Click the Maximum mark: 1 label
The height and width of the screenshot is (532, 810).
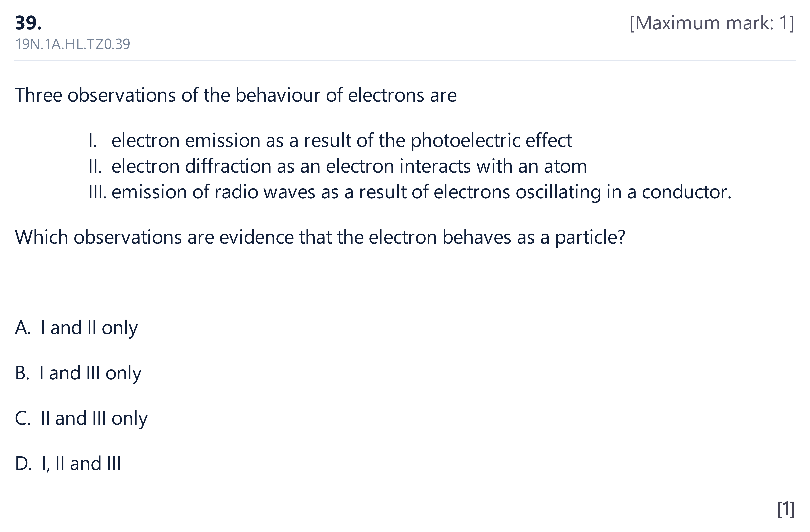(712, 23)
